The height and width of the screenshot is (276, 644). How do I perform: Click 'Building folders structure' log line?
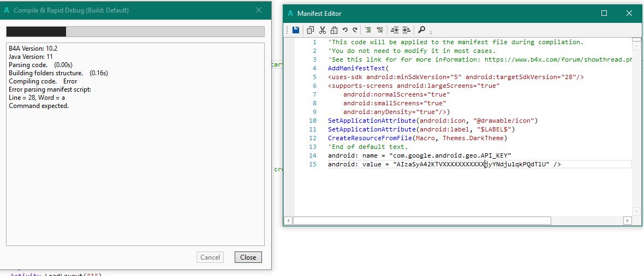point(58,73)
